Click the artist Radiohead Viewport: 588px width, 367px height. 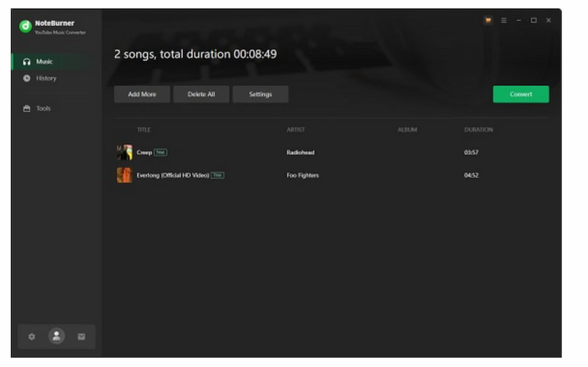pyautogui.click(x=301, y=152)
